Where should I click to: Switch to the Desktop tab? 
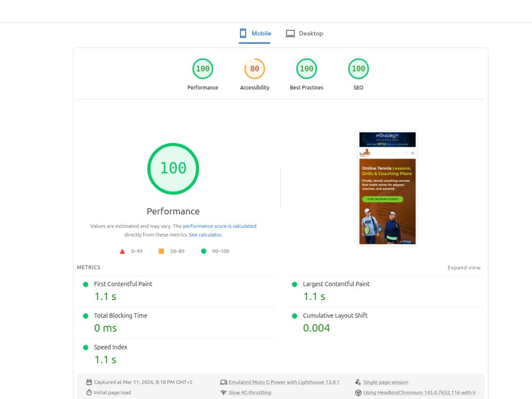click(304, 33)
